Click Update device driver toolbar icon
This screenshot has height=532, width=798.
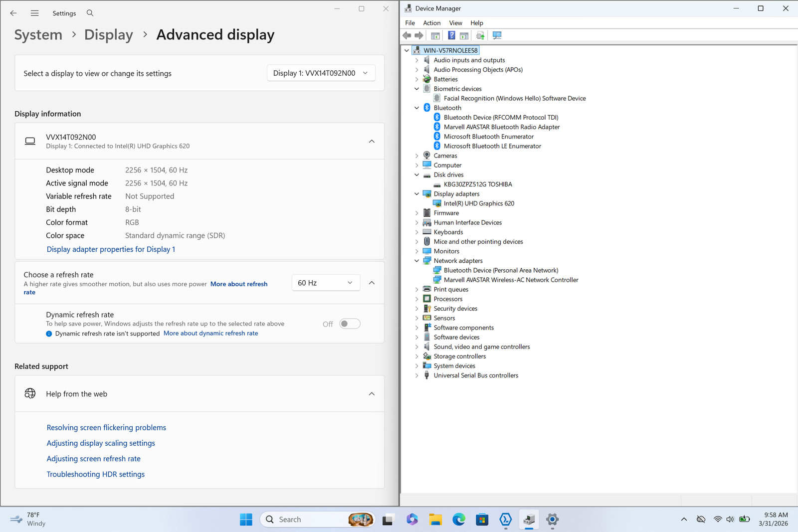tap(480, 35)
